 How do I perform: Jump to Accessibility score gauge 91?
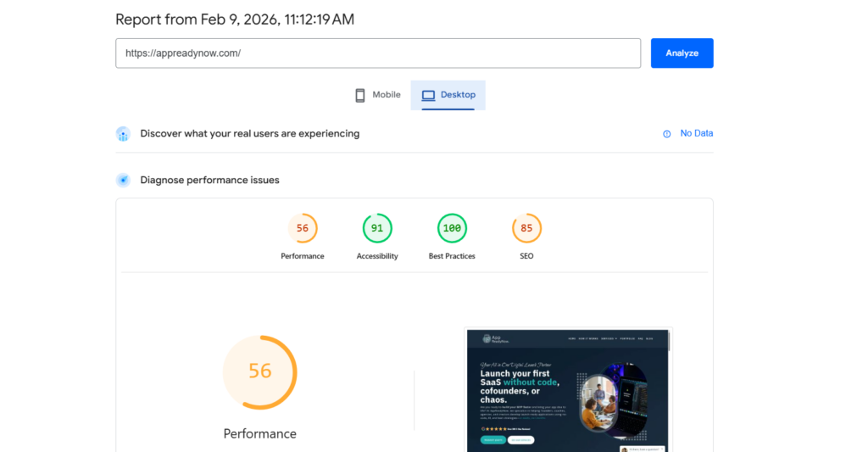[377, 228]
